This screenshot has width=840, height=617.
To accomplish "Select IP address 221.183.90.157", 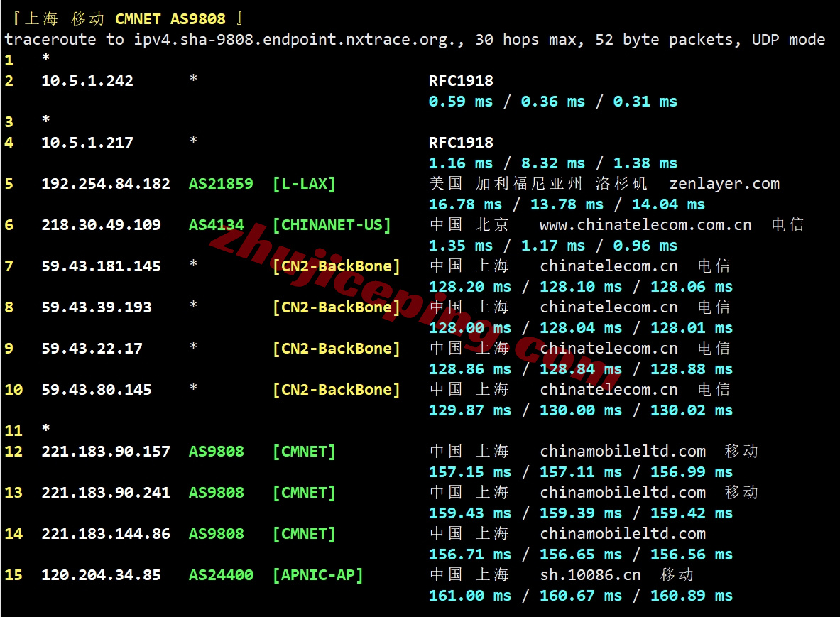I will pos(106,452).
